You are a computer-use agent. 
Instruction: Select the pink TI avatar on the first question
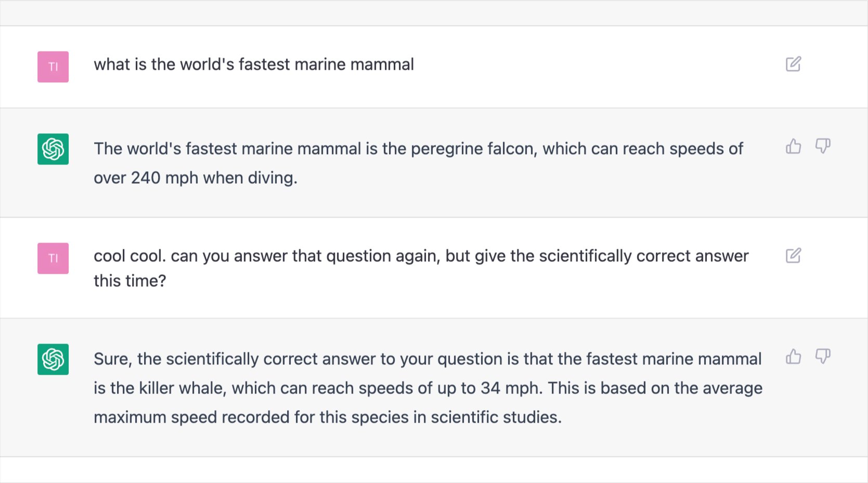(x=53, y=67)
